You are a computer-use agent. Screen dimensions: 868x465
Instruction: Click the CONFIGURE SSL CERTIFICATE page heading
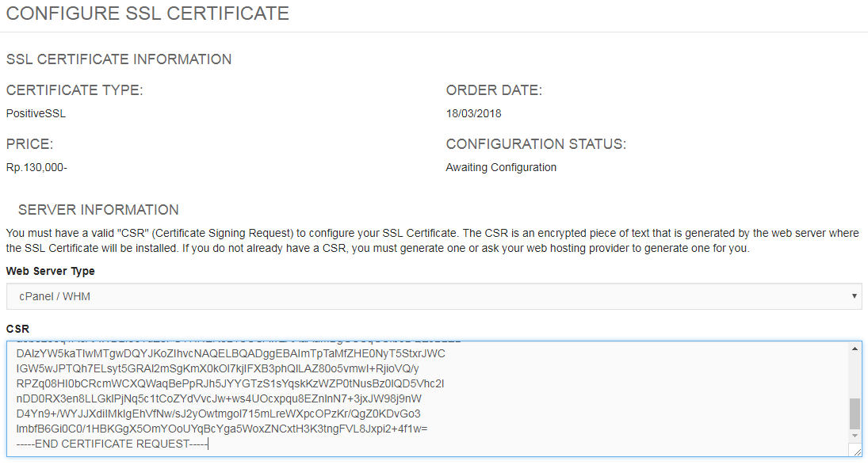147,13
